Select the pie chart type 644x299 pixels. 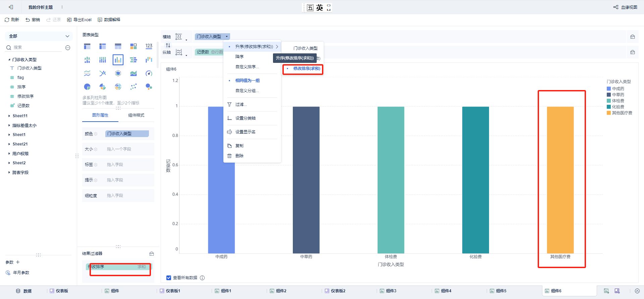[x=87, y=87]
